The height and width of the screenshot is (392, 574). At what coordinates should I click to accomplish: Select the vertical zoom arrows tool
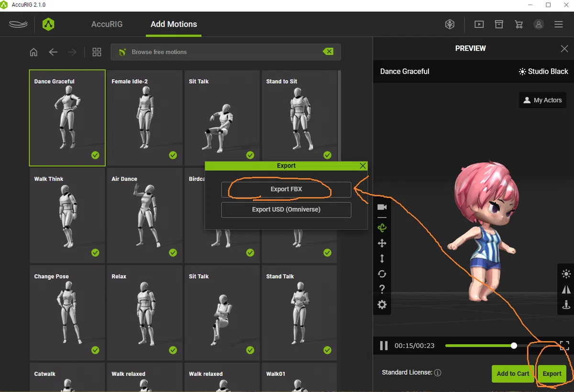(x=382, y=259)
